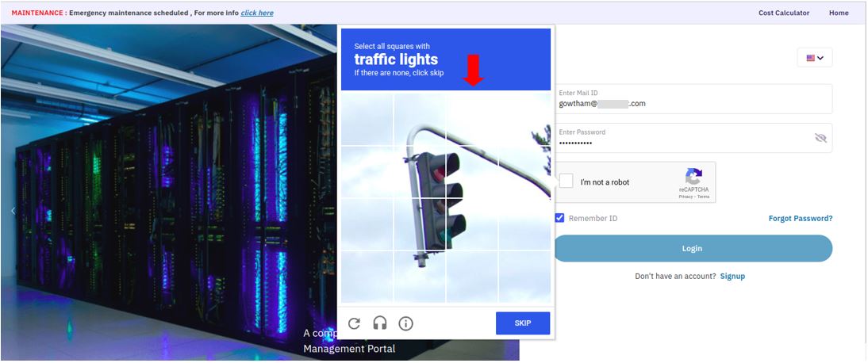This screenshot has height=363, width=868.
Task: Open Cost Calculator in top menu
Action: pyautogui.click(x=784, y=13)
